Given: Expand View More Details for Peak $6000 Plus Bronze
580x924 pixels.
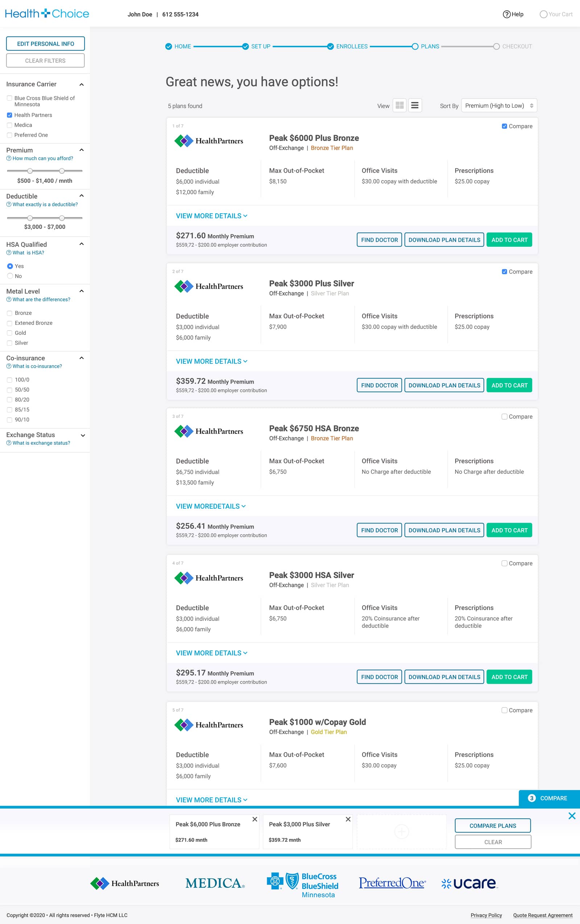Looking at the screenshot, I should (x=212, y=216).
